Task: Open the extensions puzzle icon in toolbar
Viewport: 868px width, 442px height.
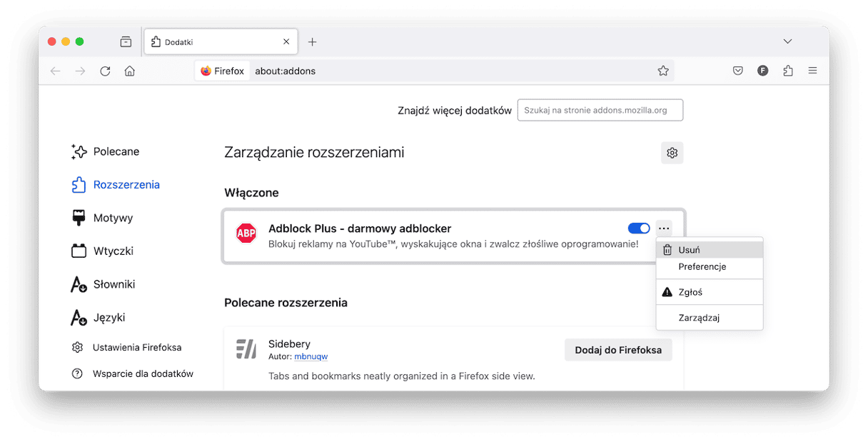Action: 788,71
